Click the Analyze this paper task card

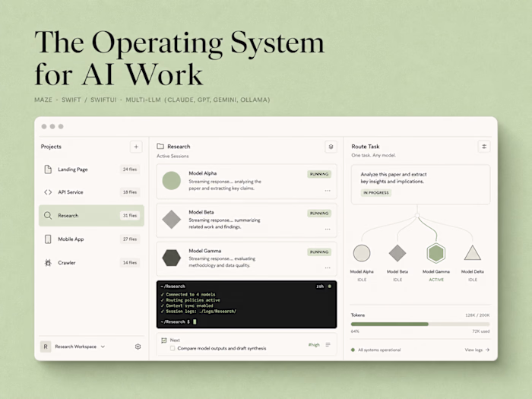[421, 185]
